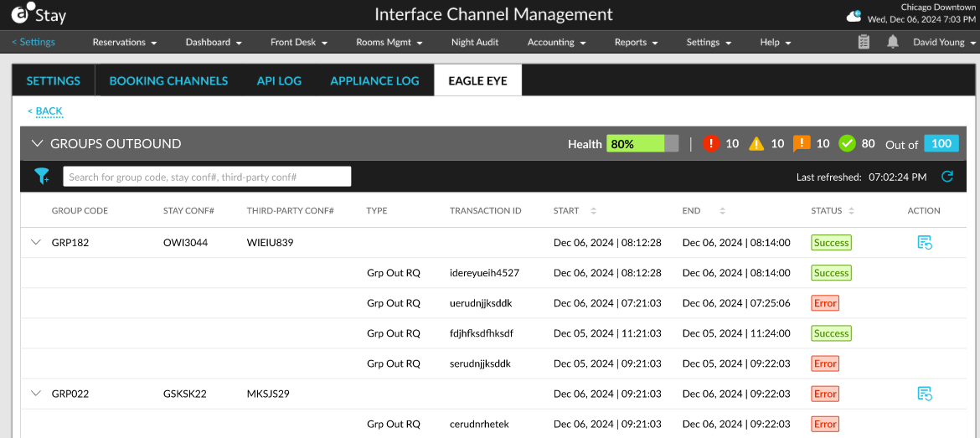The height and width of the screenshot is (438, 980).
Task: Go back via < Settings link
Action: (34, 43)
